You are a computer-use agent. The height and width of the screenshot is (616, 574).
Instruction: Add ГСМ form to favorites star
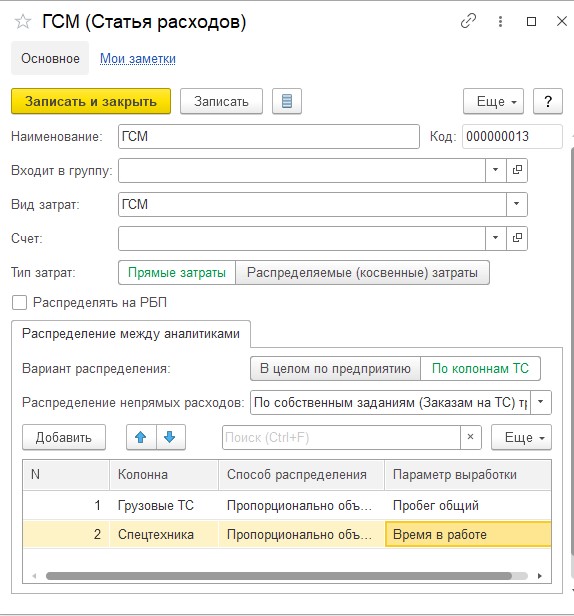(23, 22)
